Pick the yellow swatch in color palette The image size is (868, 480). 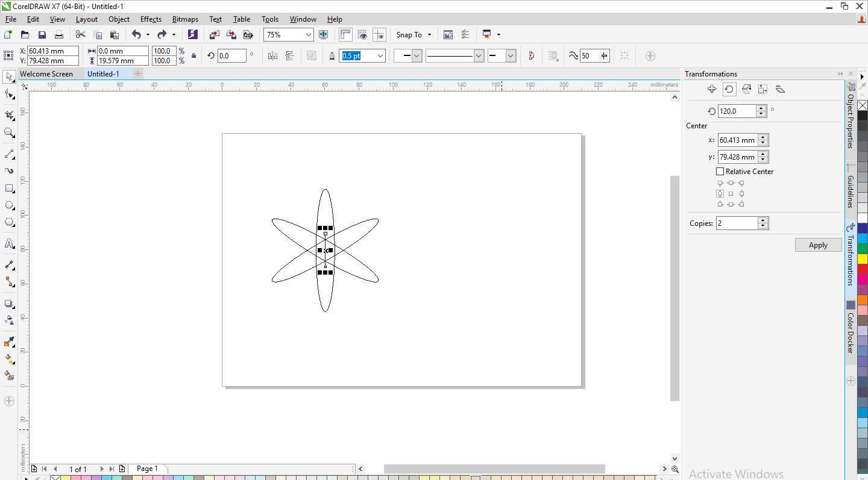863,258
